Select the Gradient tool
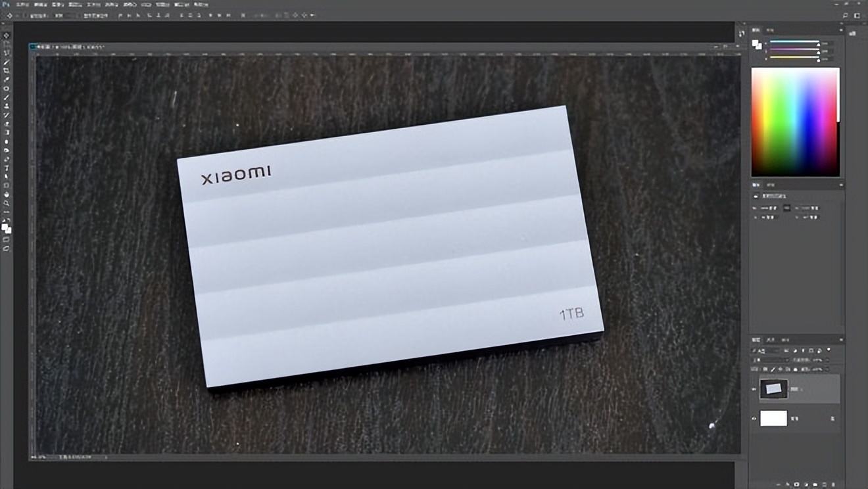 7,132
